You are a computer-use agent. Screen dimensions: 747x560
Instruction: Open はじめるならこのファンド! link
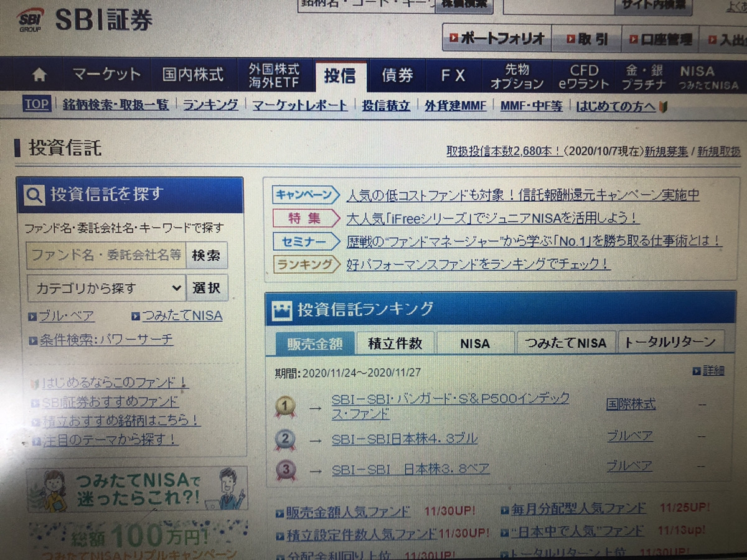point(115,383)
